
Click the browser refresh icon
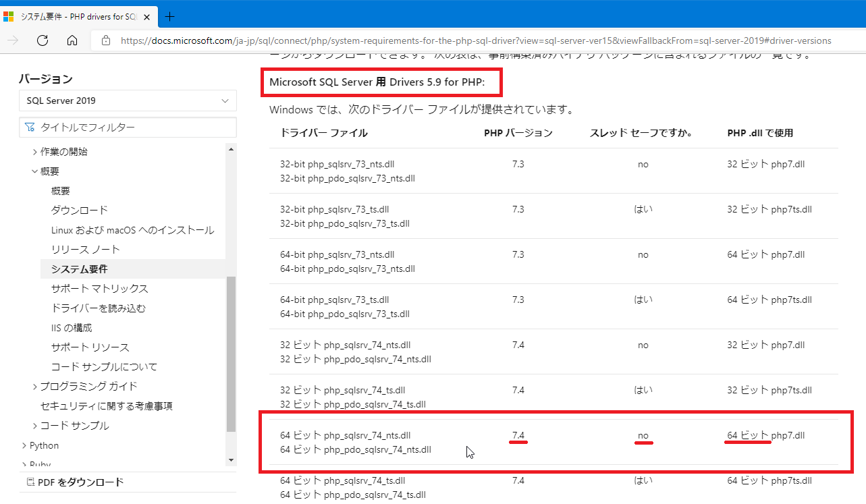click(43, 40)
